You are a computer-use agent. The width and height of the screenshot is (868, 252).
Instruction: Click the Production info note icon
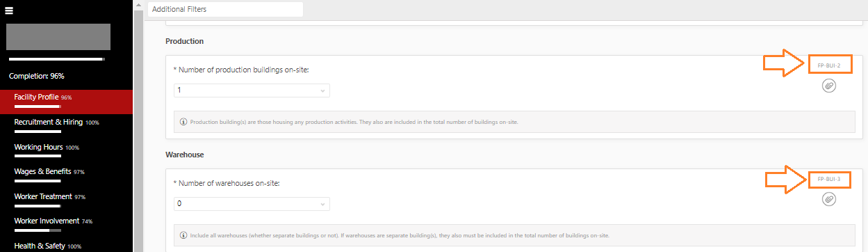(183, 122)
